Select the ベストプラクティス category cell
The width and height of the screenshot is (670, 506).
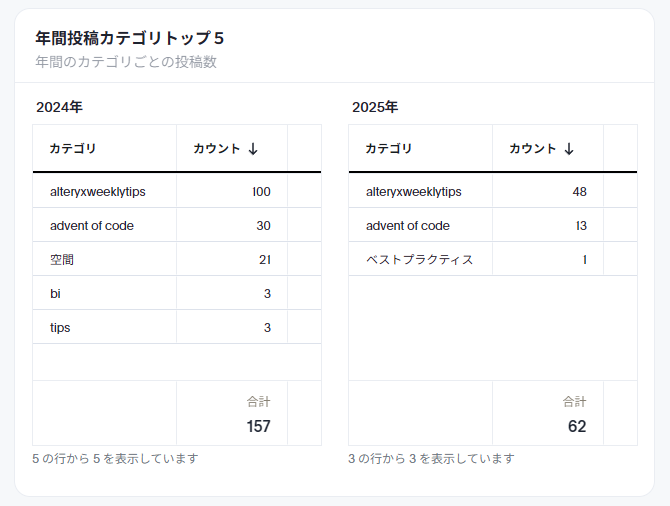click(419, 259)
